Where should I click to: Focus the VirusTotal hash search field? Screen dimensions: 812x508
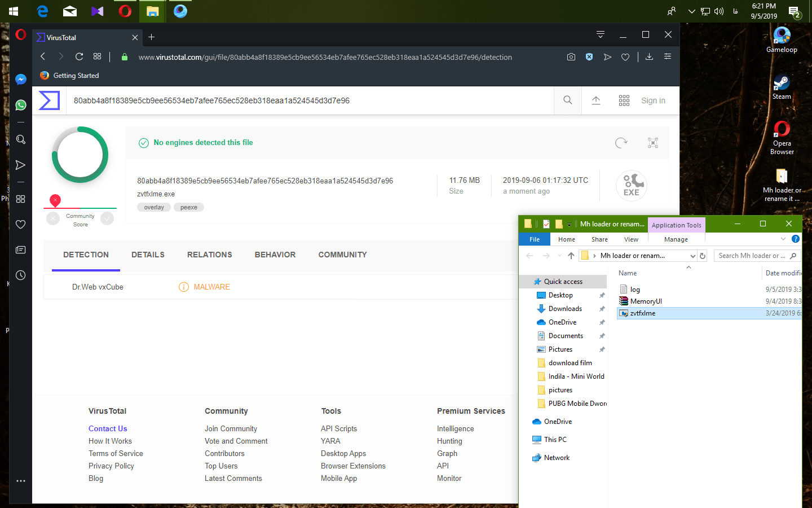pos(310,100)
